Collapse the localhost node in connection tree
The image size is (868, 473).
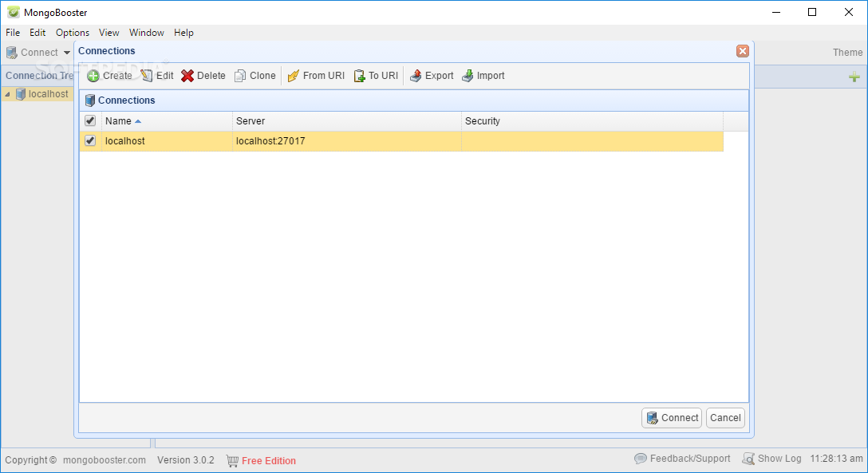(x=7, y=95)
